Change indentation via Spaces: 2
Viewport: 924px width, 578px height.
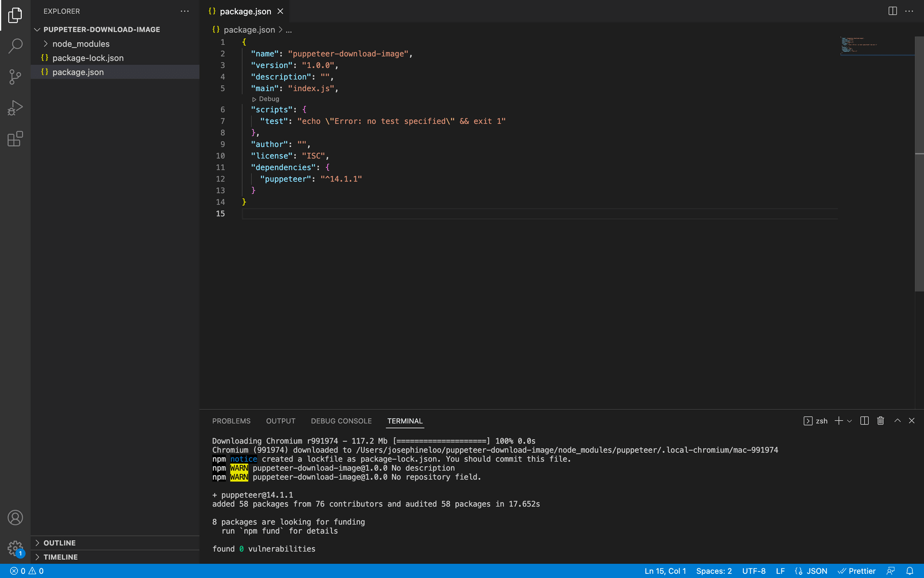click(714, 571)
